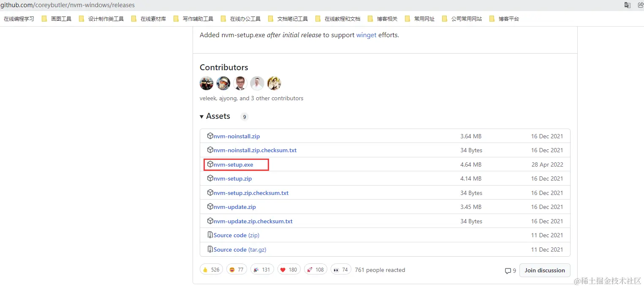644x288 pixels.
Task: Download Source code (zip)
Action: pyautogui.click(x=236, y=235)
